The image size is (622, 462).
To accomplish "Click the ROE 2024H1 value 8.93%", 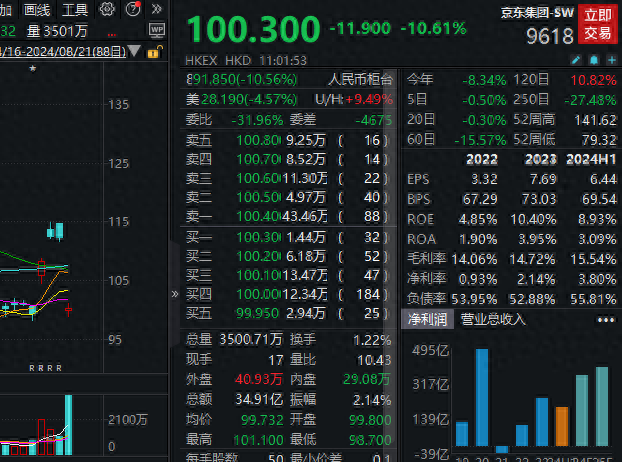I will 597,219.
